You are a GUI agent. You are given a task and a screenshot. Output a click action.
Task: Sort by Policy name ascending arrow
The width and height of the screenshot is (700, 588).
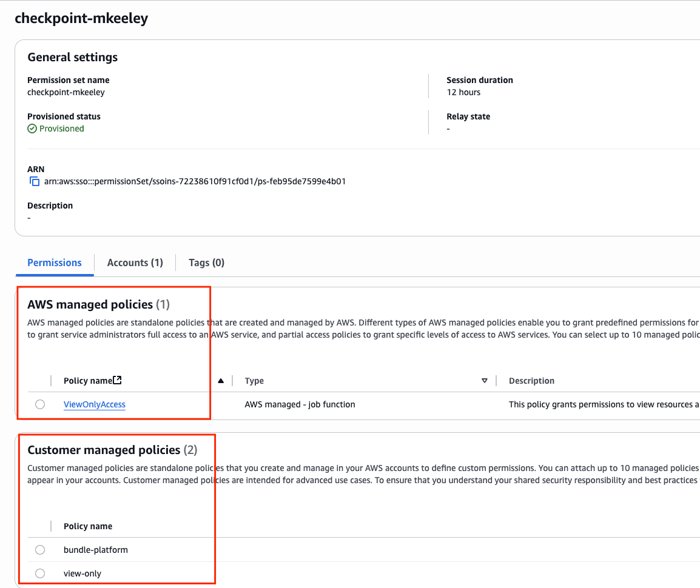[221, 381]
